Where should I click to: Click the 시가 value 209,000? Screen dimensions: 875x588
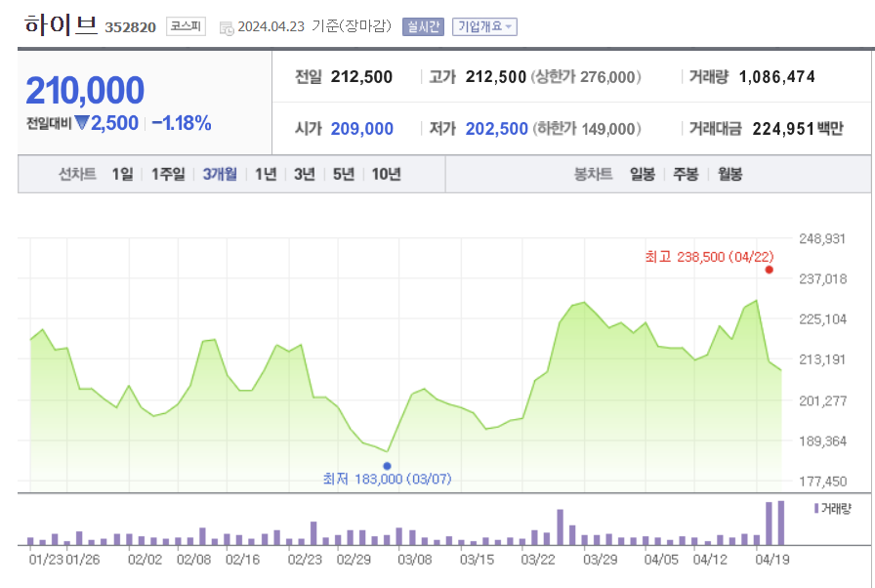pos(362,129)
